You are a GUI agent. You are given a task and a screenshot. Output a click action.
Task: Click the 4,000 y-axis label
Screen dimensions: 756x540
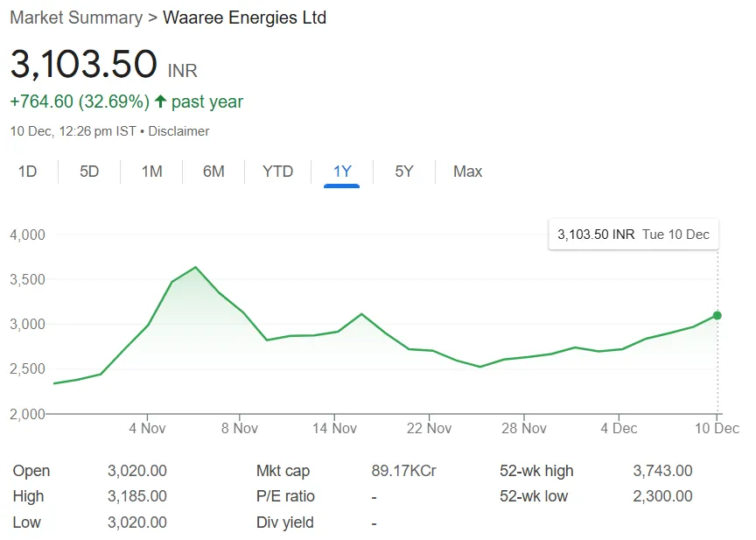(27, 235)
